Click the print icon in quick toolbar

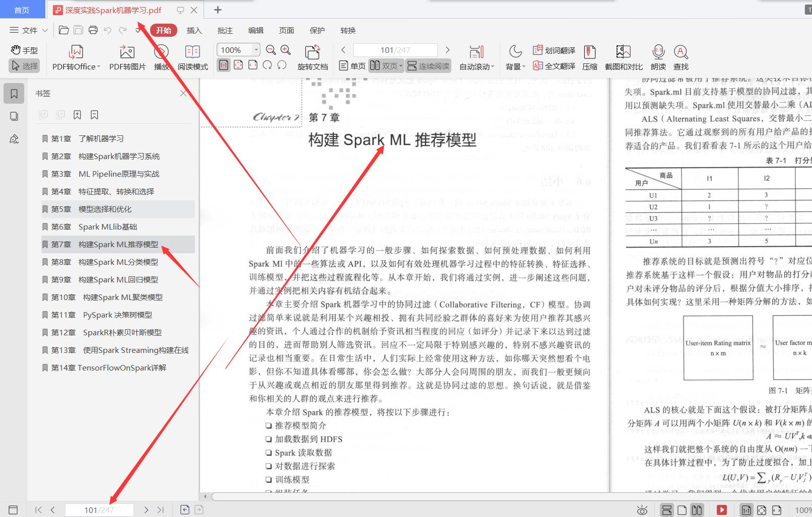click(x=93, y=30)
